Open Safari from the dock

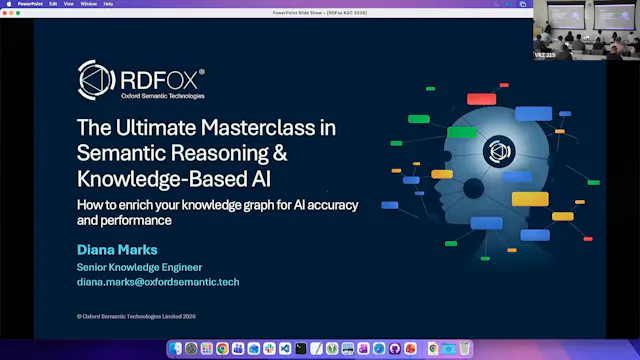point(379,349)
